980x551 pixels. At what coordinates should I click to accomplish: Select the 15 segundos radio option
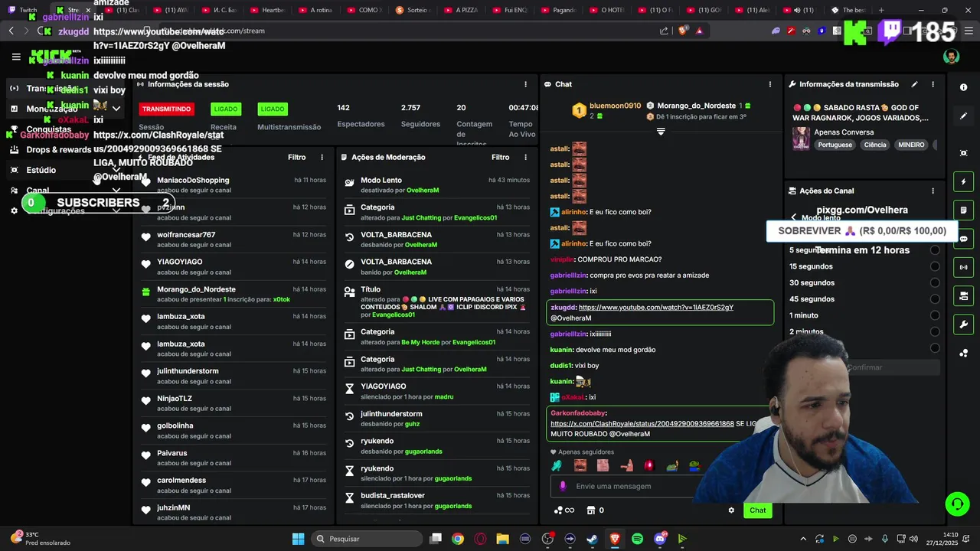click(x=935, y=266)
